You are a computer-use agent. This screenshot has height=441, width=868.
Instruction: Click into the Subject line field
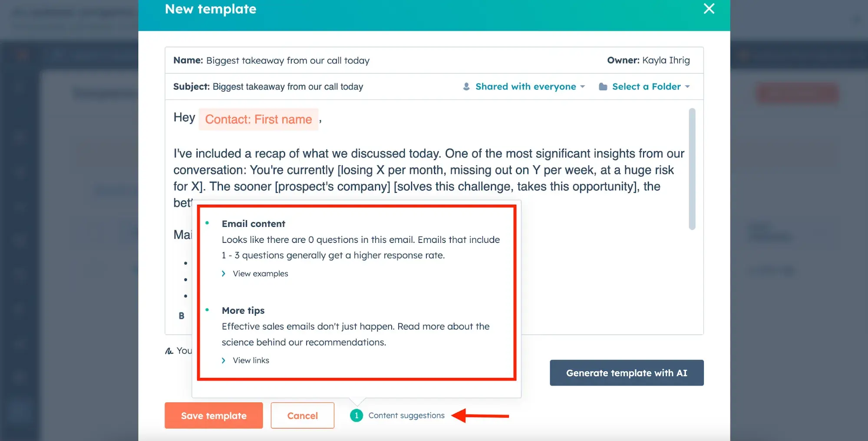[287, 87]
